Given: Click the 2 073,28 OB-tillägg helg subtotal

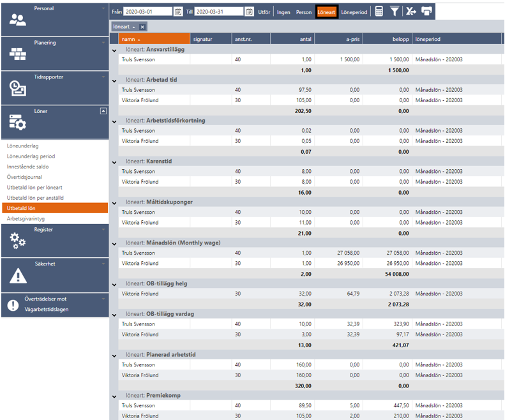Looking at the screenshot, I should click(398, 304).
